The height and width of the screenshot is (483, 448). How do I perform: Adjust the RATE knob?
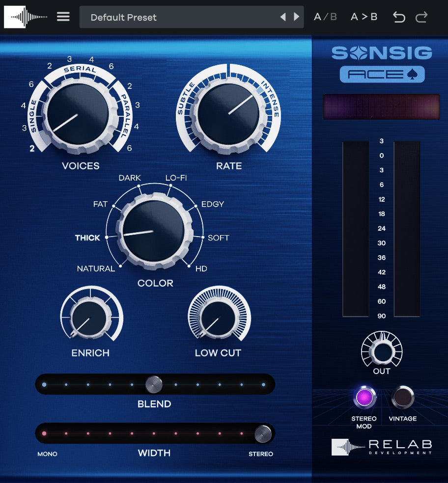tap(228, 110)
